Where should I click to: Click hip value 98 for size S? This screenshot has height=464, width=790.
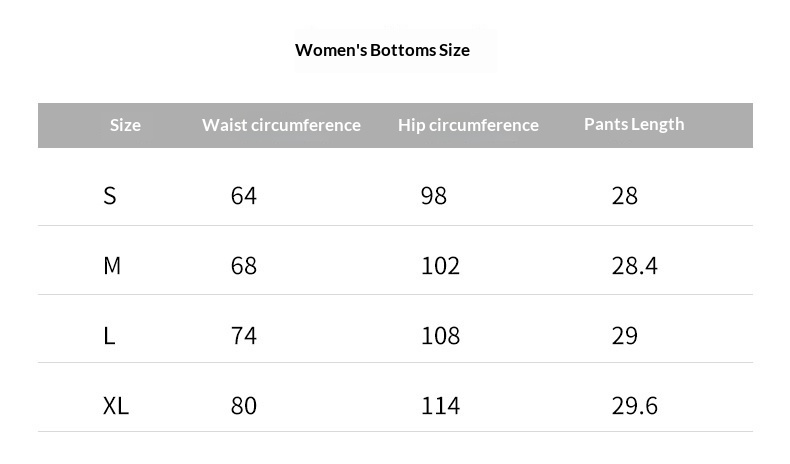pyautogui.click(x=434, y=195)
